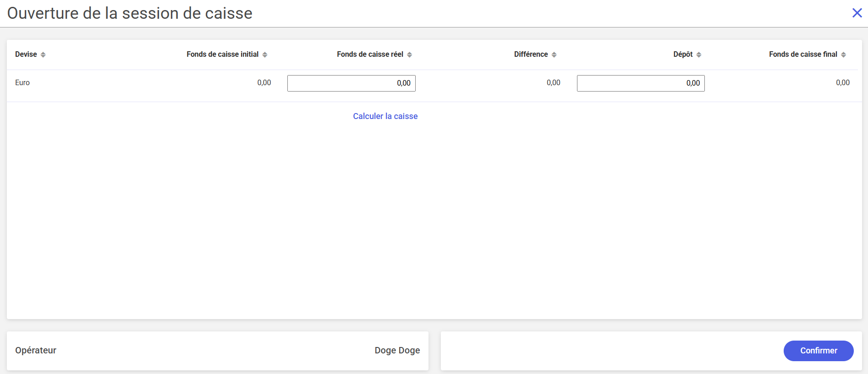
Task: Click the Dépôt column header text
Action: click(682, 54)
